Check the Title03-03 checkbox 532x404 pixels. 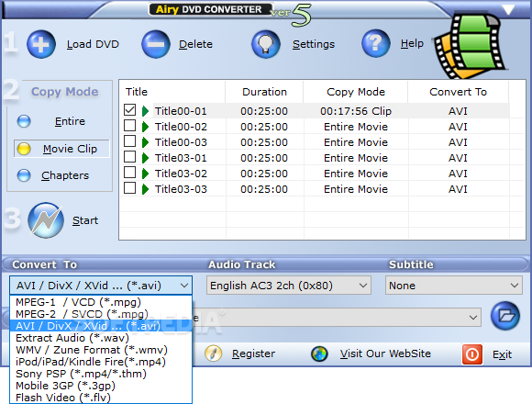click(x=130, y=188)
